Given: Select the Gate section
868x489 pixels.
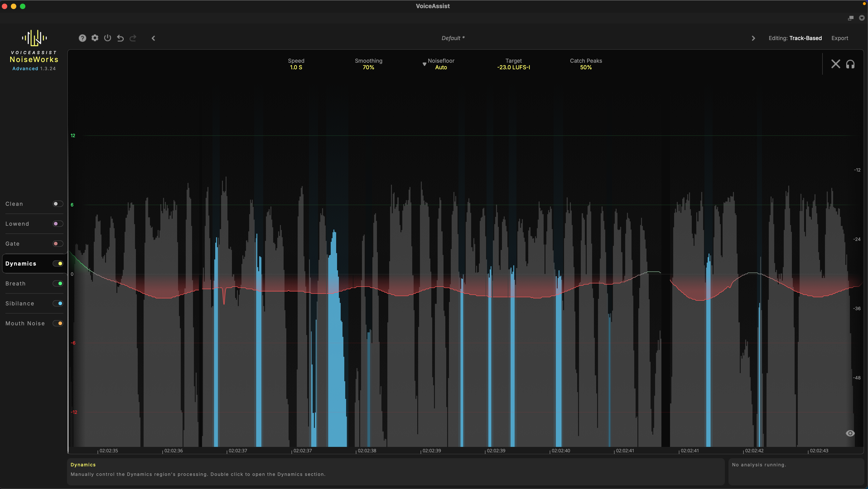Looking at the screenshot, I should (x=12, y=244).
